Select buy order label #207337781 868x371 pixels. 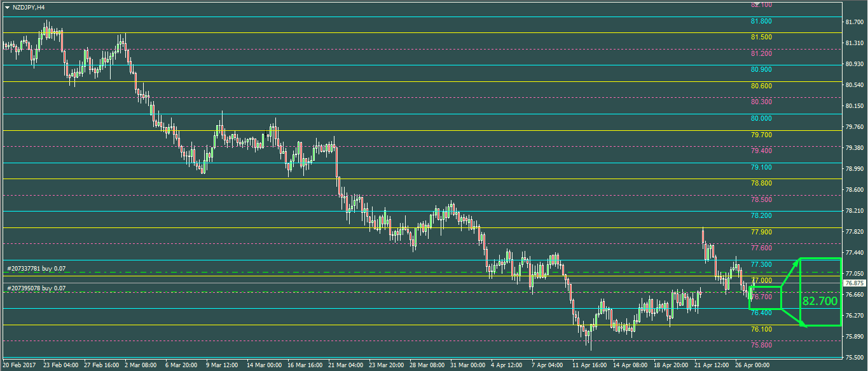36,269
